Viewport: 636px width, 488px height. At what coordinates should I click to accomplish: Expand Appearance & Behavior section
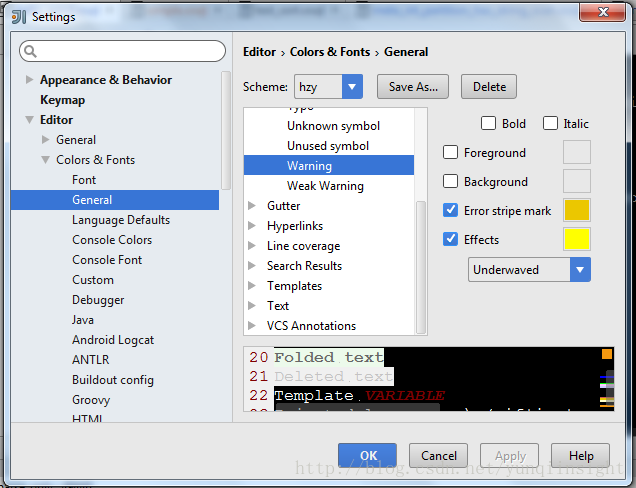[x=29, y=80]
